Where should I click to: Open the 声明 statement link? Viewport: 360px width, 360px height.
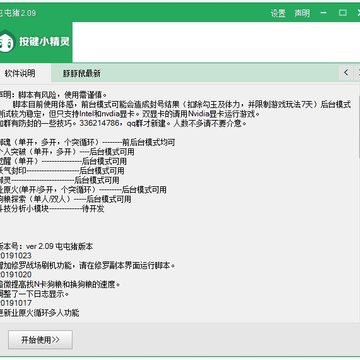302,13
